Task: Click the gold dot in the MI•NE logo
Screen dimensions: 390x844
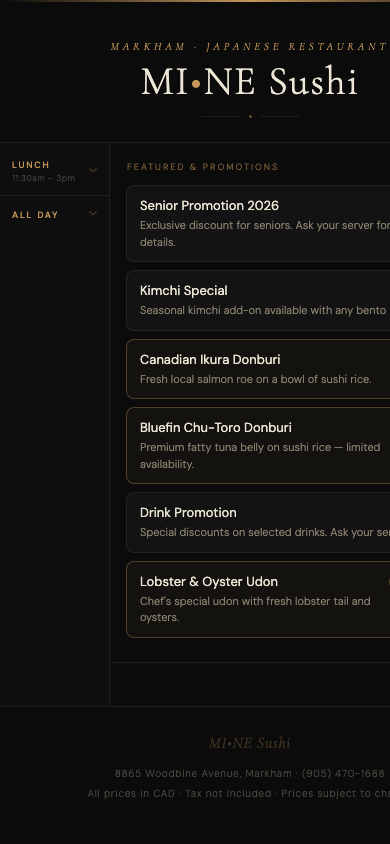Action: (x=196, y=84)
